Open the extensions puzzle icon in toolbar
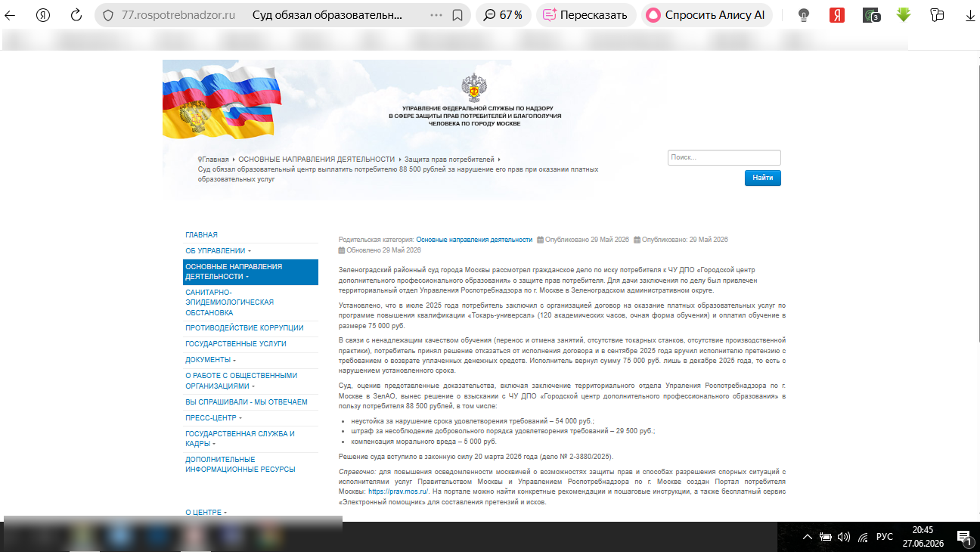The image size is (980, 552). pyautogui.click(x=938, y=15)
